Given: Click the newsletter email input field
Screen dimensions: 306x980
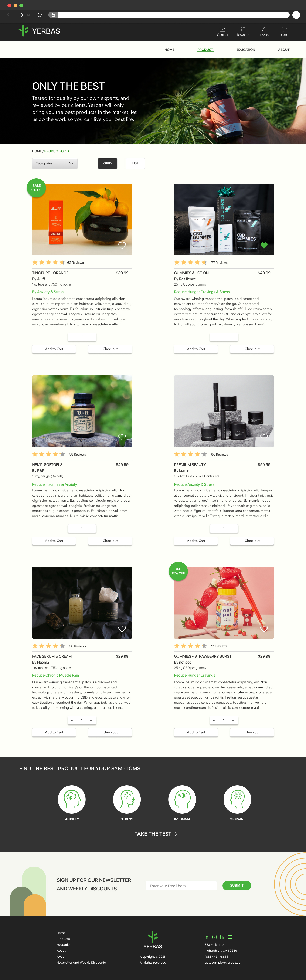Looking at the screenshot, I should 181,886.
